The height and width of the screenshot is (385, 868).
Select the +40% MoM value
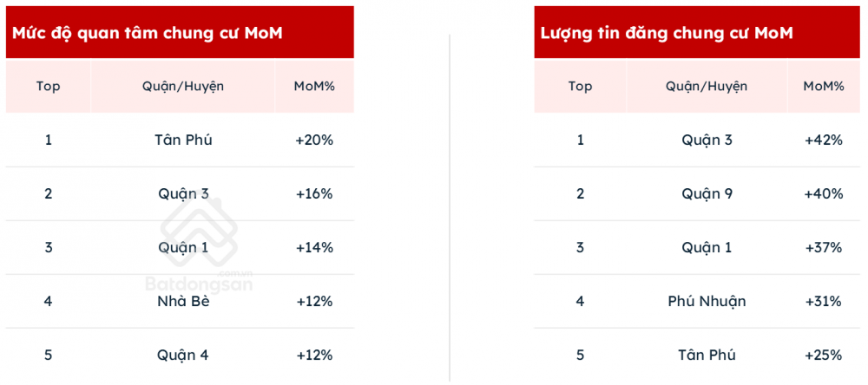tap(824, 193)
